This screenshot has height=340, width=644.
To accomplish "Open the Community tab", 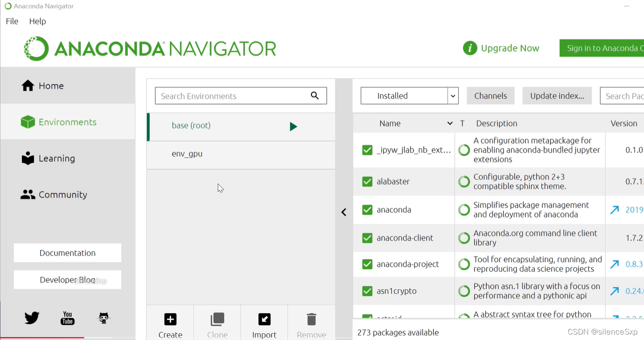I will [68, 195].
